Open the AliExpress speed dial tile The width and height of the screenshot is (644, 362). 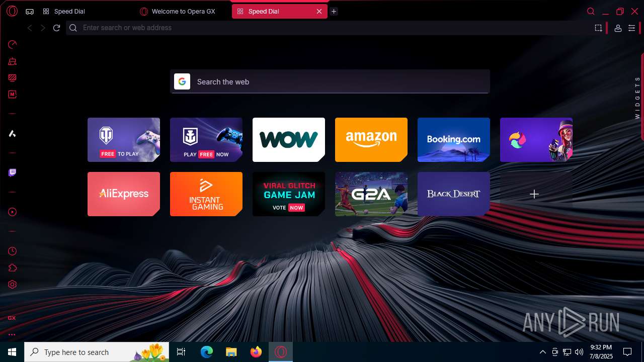(x=124, y=194)
